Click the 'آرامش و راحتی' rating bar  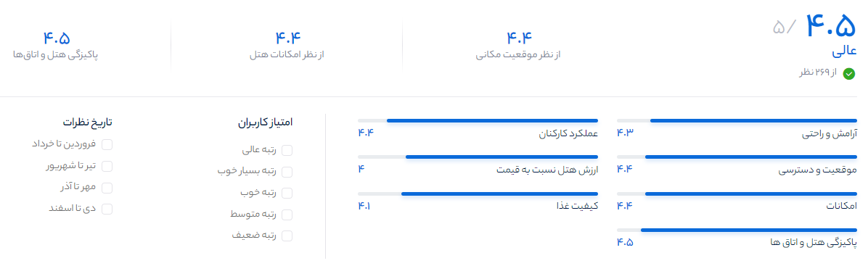pos(736,120)
